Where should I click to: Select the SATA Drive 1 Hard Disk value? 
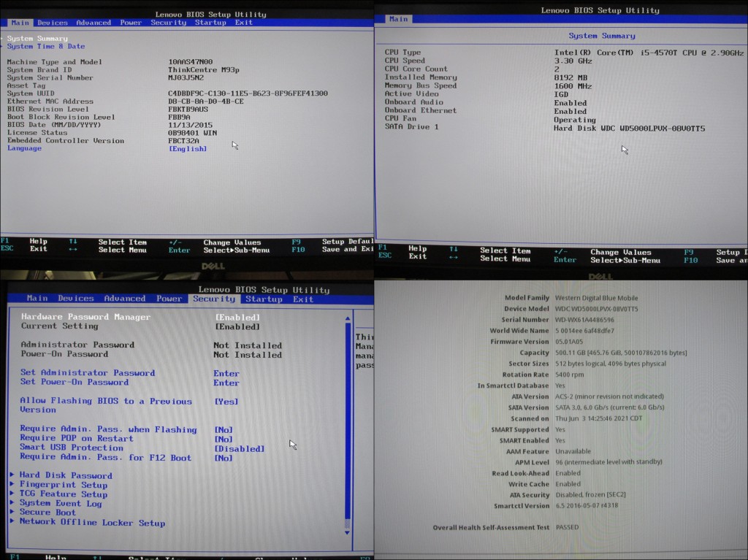click(x=629, y=129)
